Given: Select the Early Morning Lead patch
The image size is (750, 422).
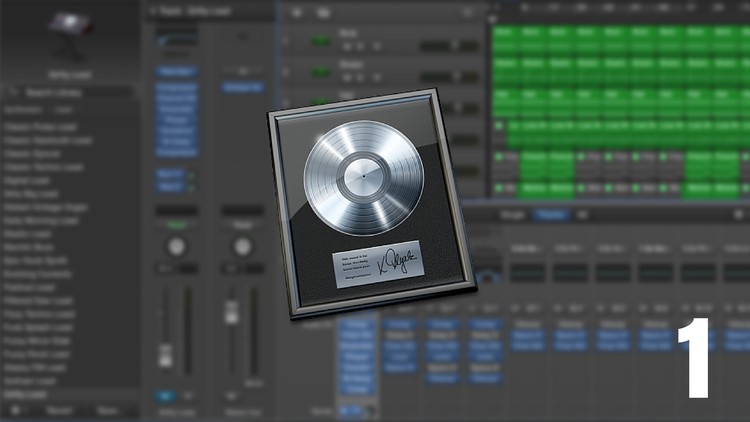Looking at the screenshot, I should (41, 221).
